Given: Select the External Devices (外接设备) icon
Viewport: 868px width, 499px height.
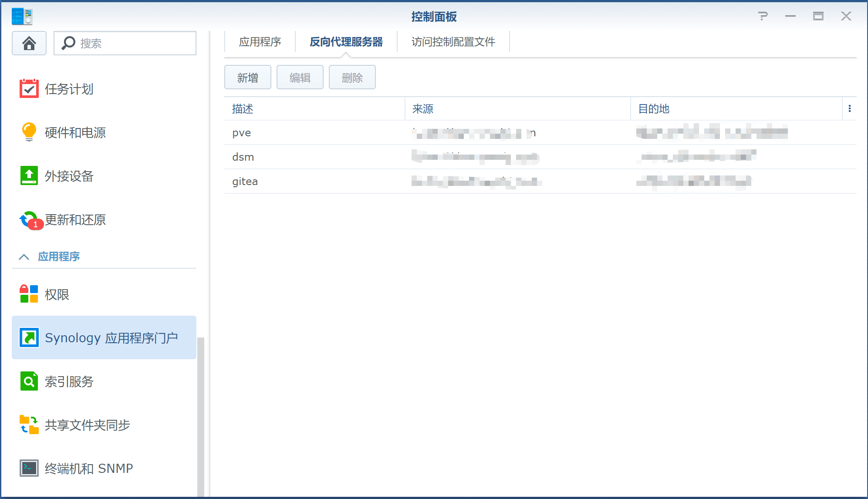Looking at the screenshot, I should (x=29, y=176).
